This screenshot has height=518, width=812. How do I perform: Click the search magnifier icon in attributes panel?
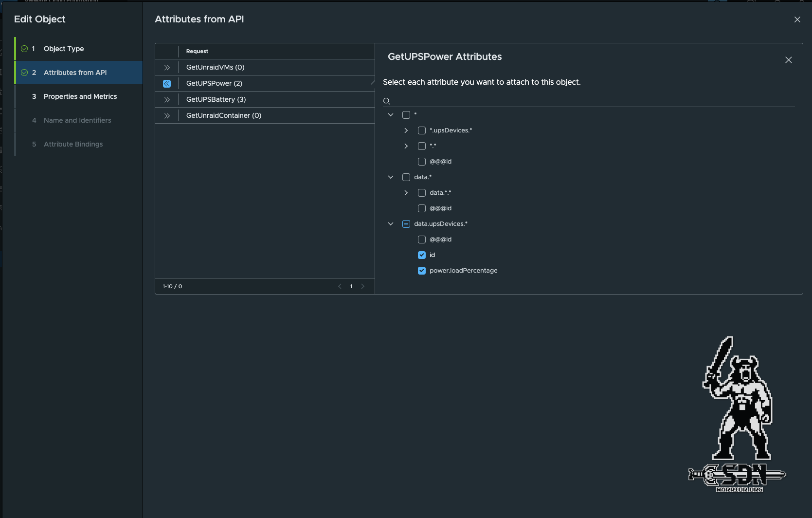[x=387, y=101]
